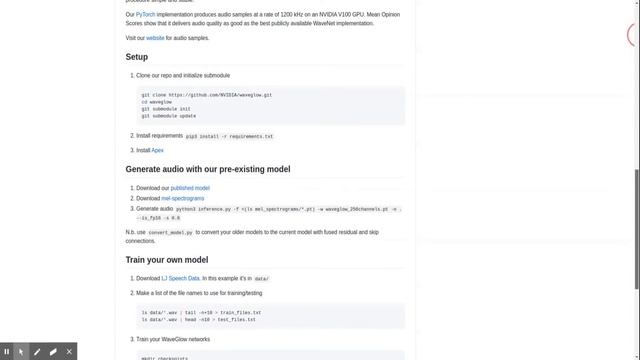640x360 pixels.
Task: Click the pip3 install requirements inline code
Action: coord(229,136)
